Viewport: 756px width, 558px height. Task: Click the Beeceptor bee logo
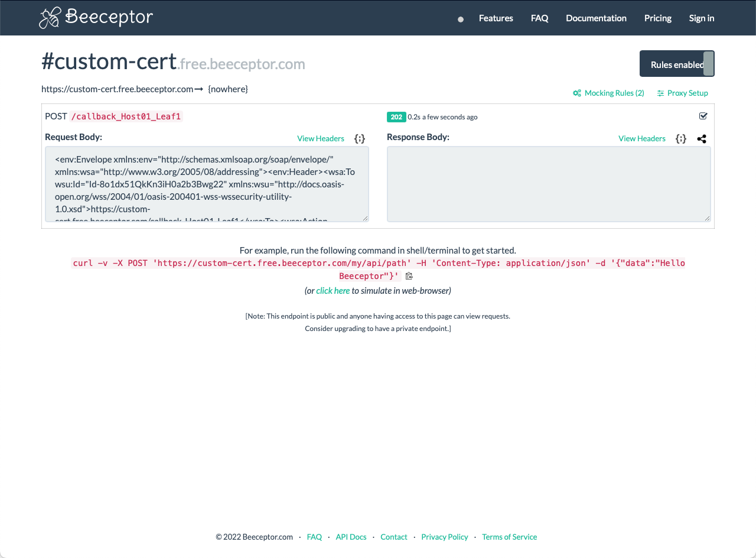[x=51, y=18]
